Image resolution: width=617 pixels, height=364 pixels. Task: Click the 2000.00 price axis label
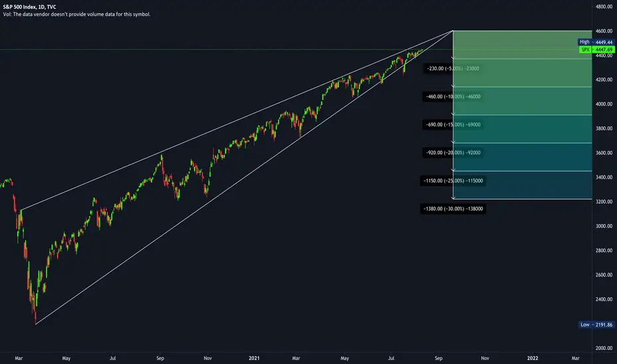(604, 348)
